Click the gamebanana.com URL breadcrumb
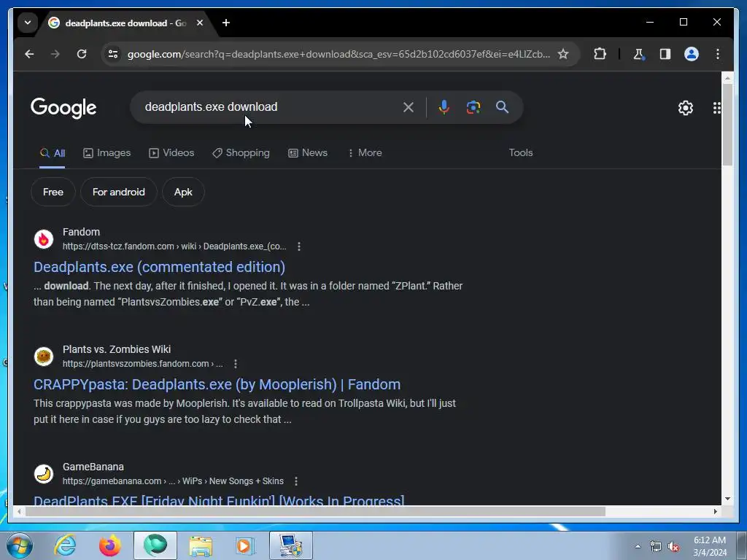The height and width of the screenshot is (560, 747). [173, 481]
